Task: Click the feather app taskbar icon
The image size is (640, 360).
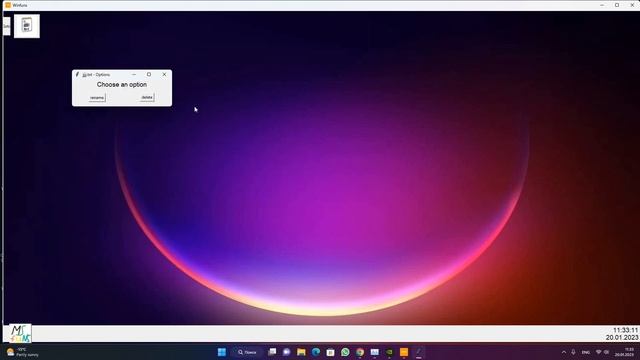Action: pos(419,352)
